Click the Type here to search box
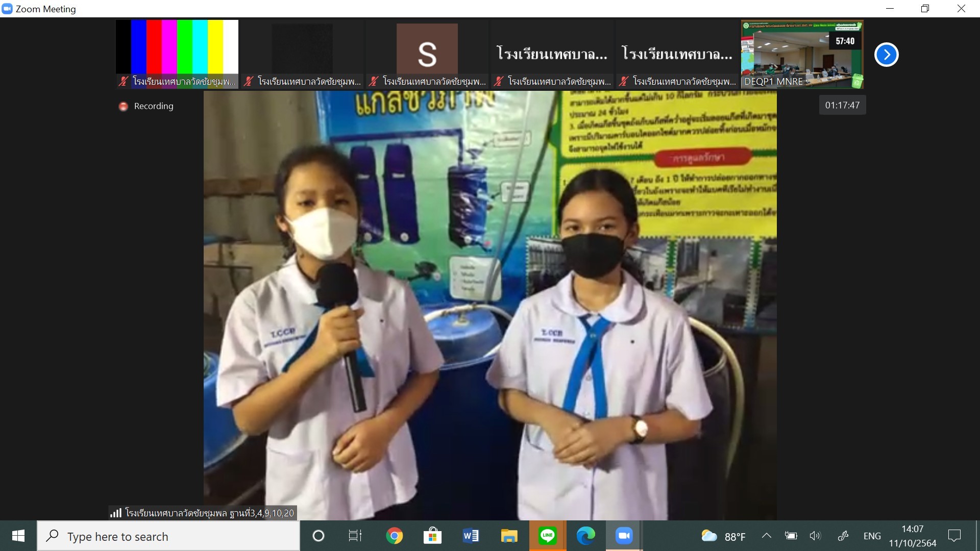The width and height of the screenshot is (980, 551). point(168,536)
